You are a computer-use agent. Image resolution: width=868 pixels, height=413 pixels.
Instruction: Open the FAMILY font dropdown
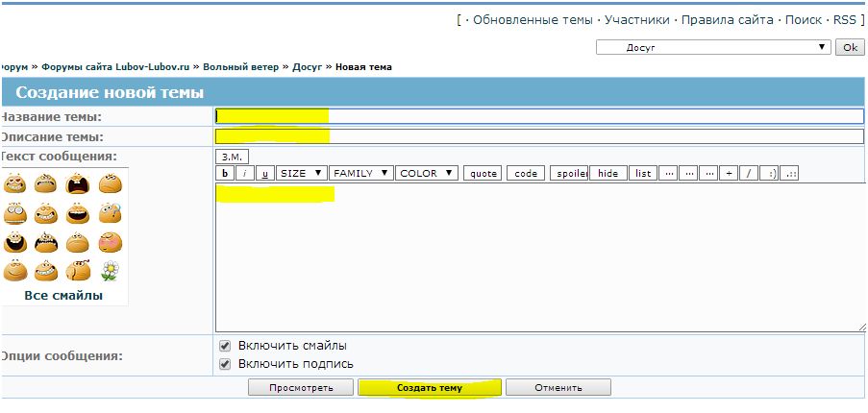coord(360,174)
